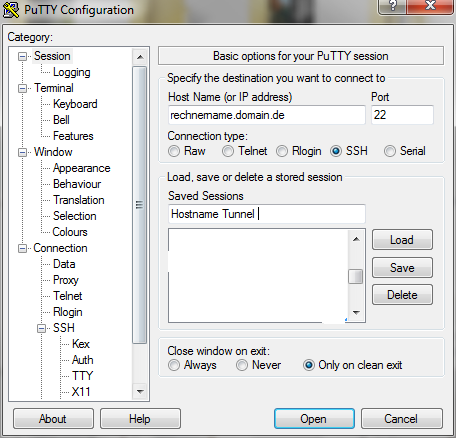The image size is (456, 438).
Task: Collapse the SSH tree node
Action: [x=41, y=328]
